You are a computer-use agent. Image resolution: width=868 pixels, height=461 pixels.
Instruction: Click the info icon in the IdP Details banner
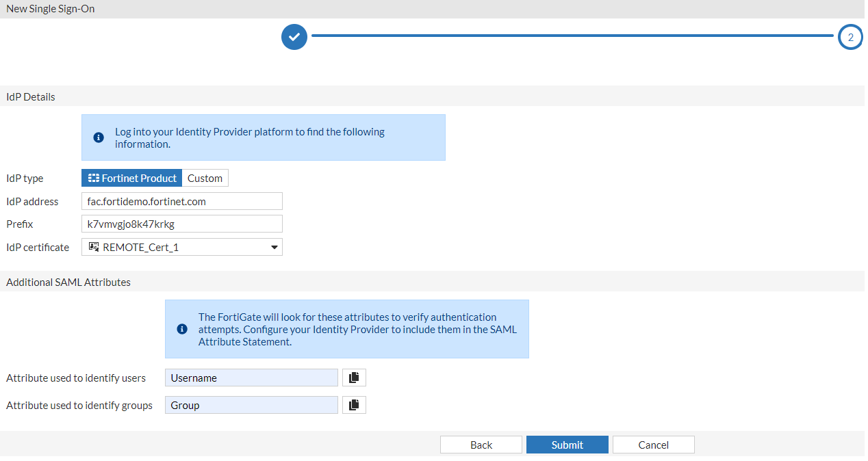click(98, 137)
